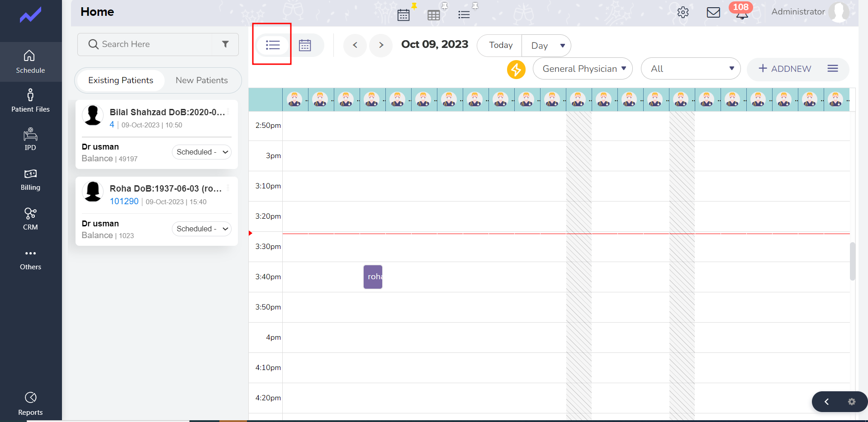Go to Billing section
Viewport: 868px width, 422px height.
pyautogui.click(x=30, y=179)
